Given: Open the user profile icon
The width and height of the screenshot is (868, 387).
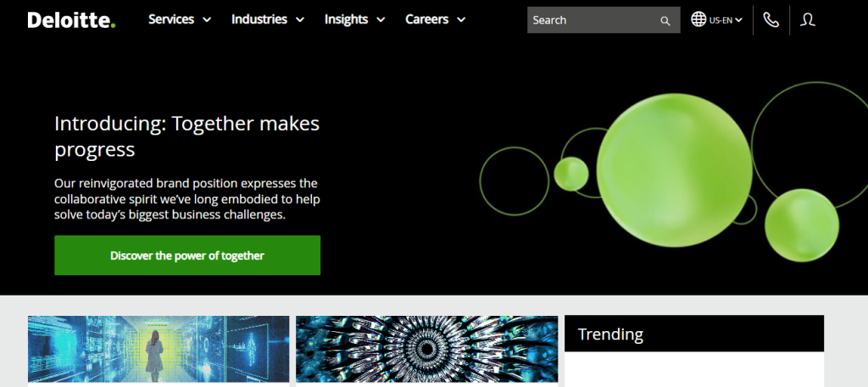Looking at the screenshot, I should (x=808, y=20).
